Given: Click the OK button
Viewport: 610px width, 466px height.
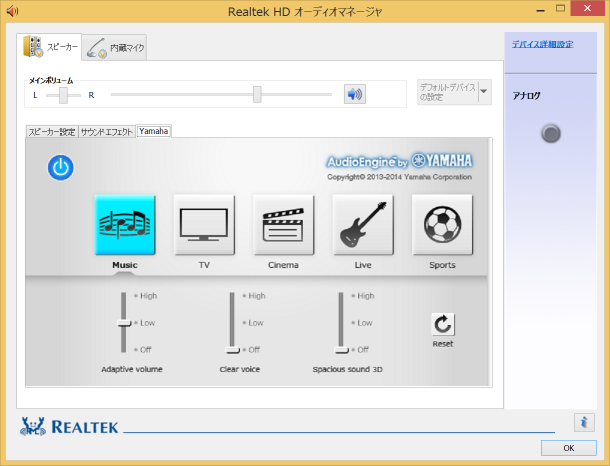Looking at the screenshot, I should (x=568, y=448).
